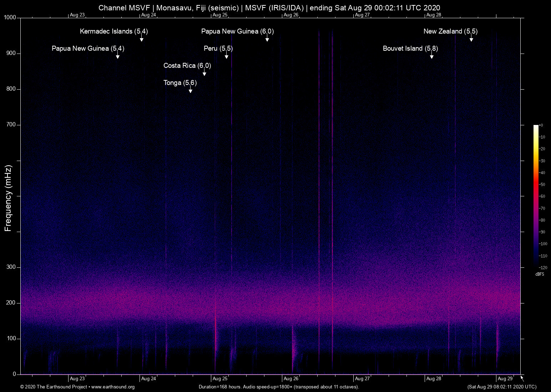
Task: Click the Channel MSVF spectrogram title
Action: pos(269,7)
